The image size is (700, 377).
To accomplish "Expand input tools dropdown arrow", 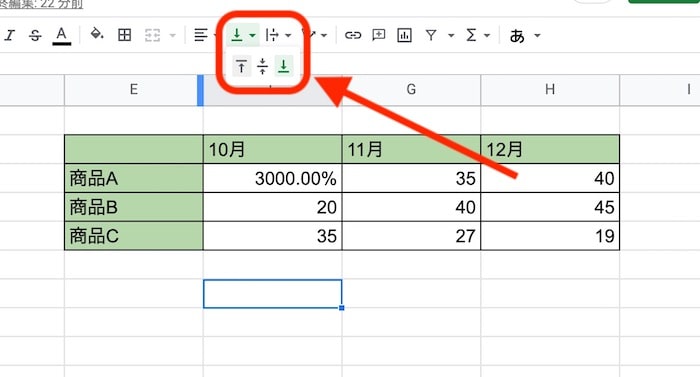I will click(x=537, y=35).
